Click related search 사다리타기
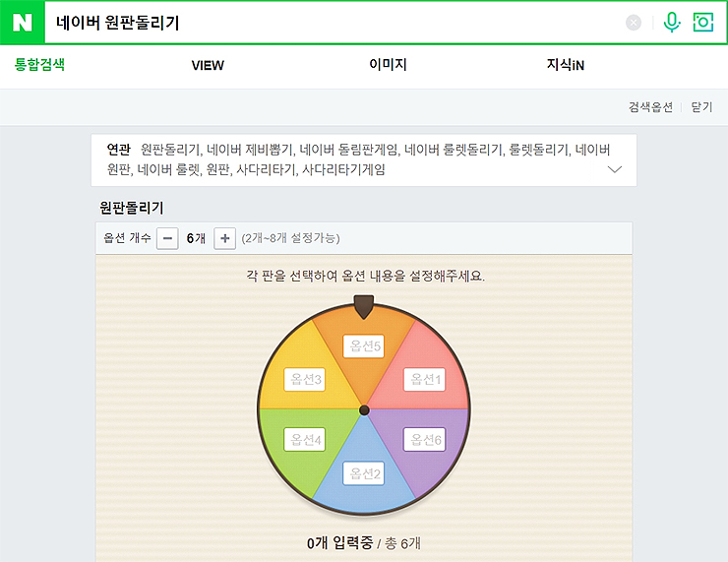Image resolution: width=728 pixels, height=562 pixels. (x=265, y=169)
